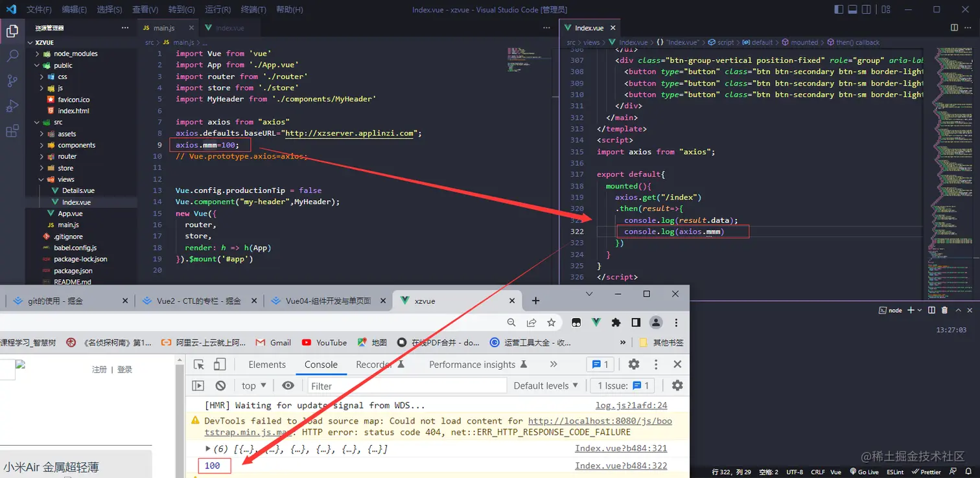Toggle the bottom panel layout icon
Screen dimensions: 980x478
coord(853,10)
